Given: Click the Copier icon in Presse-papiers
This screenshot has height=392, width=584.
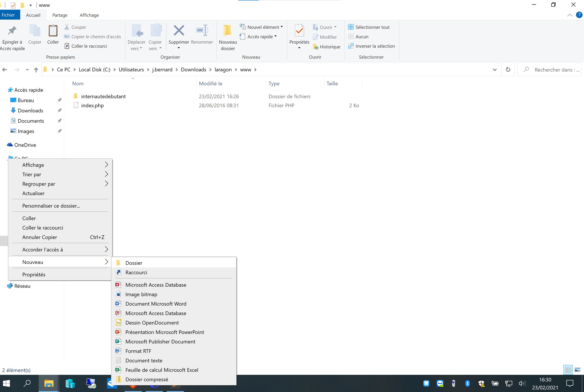Looking at the screenshot, I should (35, 31).
